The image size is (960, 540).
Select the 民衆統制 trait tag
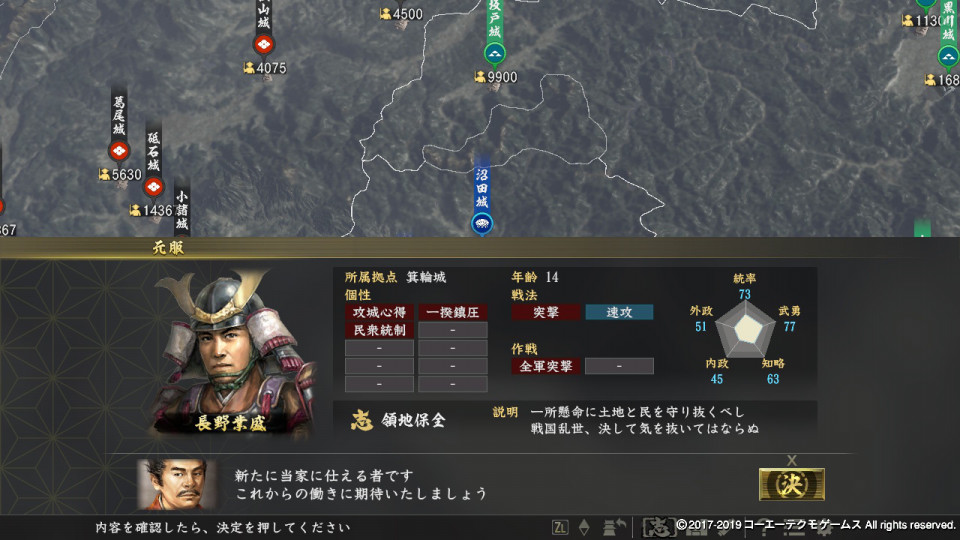[379, 330]
